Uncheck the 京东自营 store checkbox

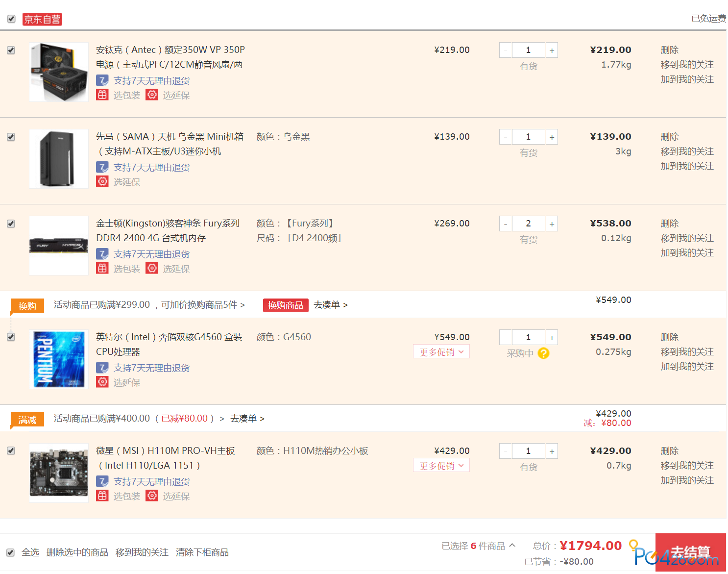[x=11, y=19]
